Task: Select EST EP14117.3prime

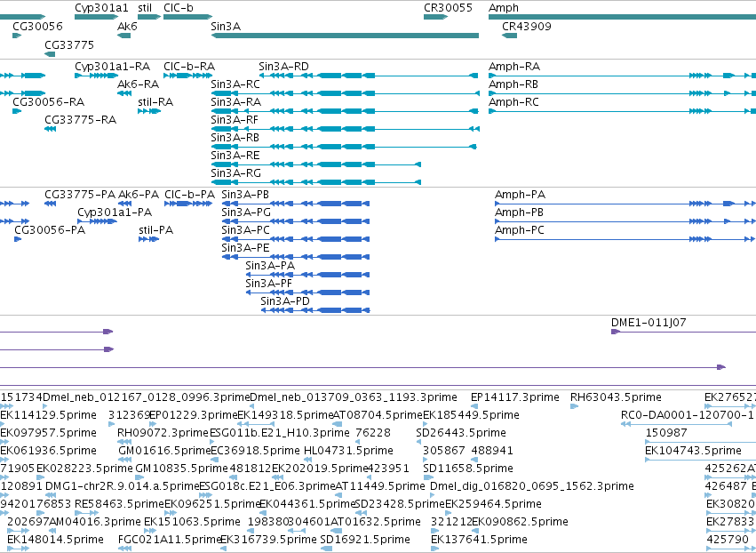Action: (x=474, y=406)
